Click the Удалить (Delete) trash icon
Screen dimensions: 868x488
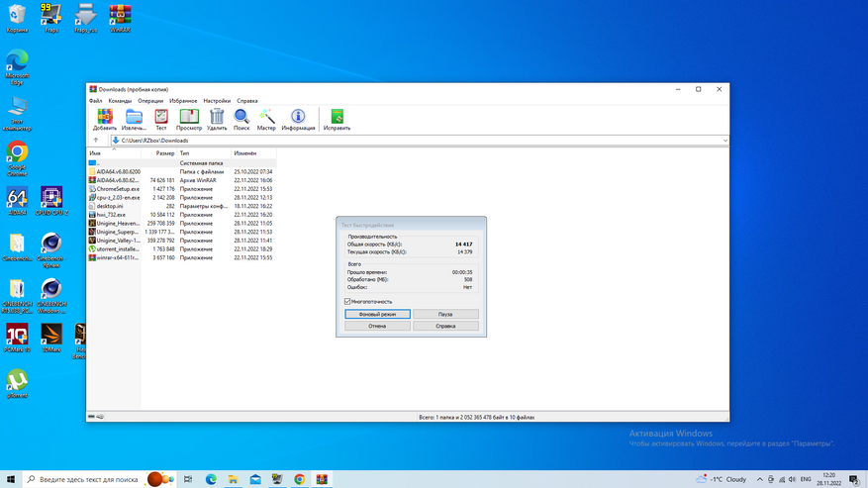(x=217, y=119)
